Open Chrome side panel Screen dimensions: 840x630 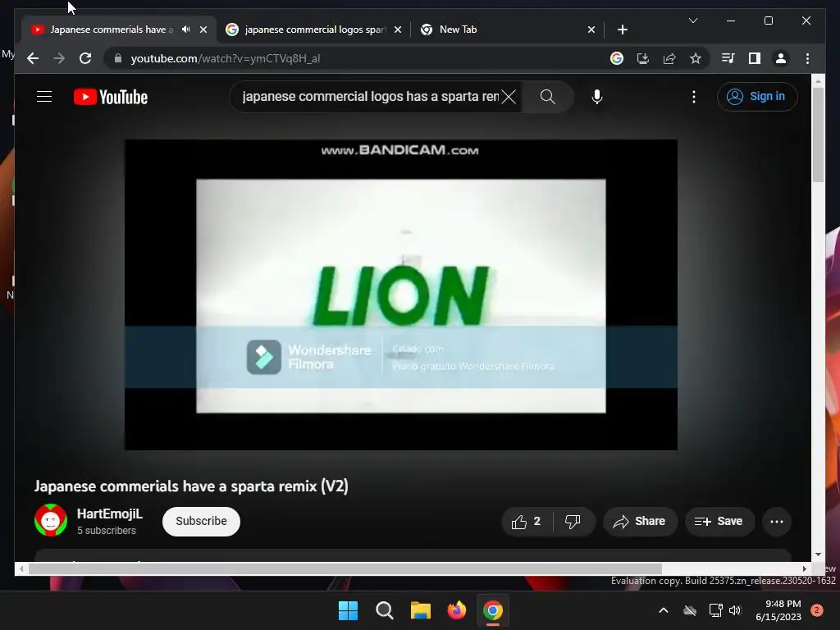pos(755,58)
